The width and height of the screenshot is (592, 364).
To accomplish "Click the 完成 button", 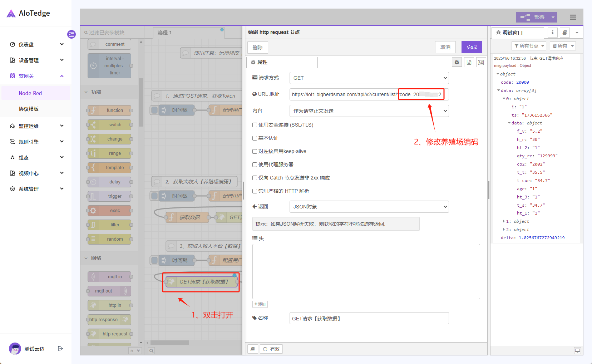I will point(472,47).
